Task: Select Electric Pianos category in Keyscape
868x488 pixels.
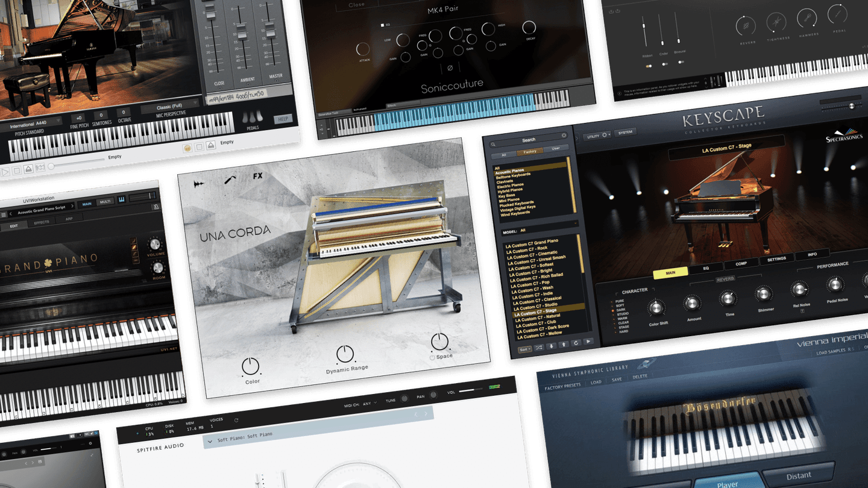Action: [511, 186]
